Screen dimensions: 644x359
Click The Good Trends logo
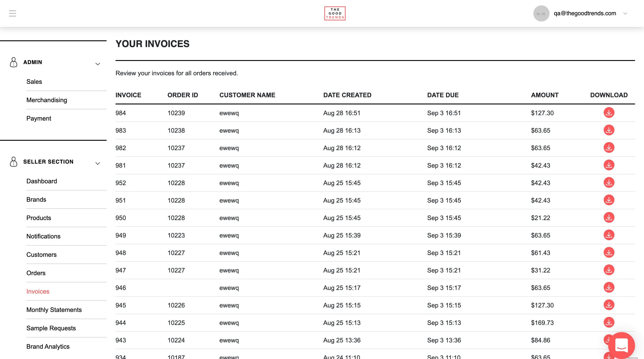tap(335, 13)
